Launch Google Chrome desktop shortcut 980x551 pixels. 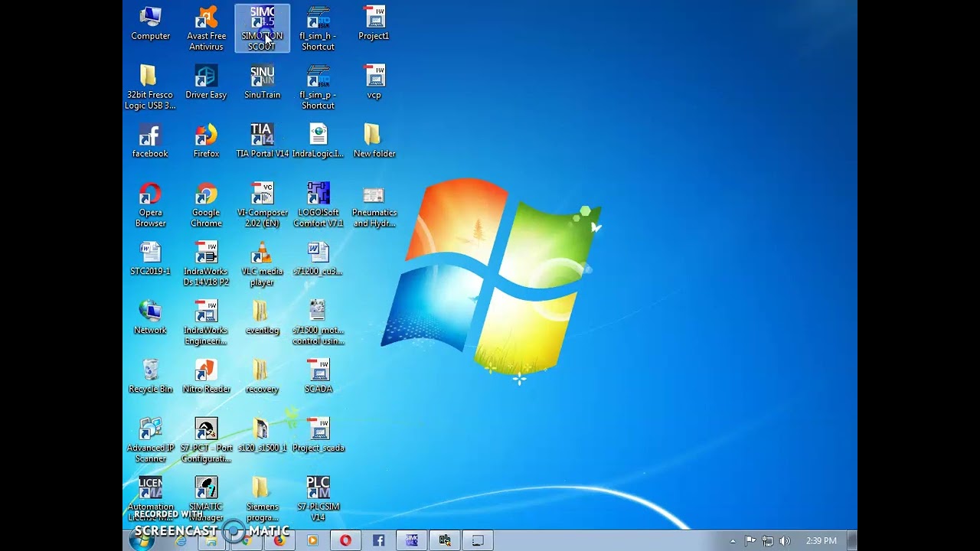[x=206, y=205]
